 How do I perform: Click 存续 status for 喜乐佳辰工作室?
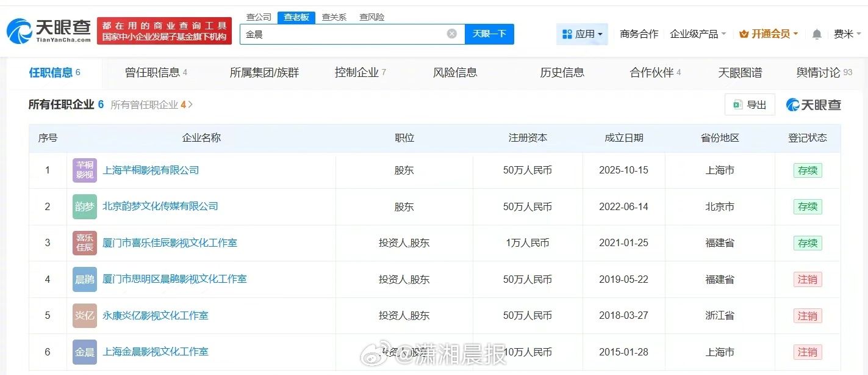click(x=808, y=243)
